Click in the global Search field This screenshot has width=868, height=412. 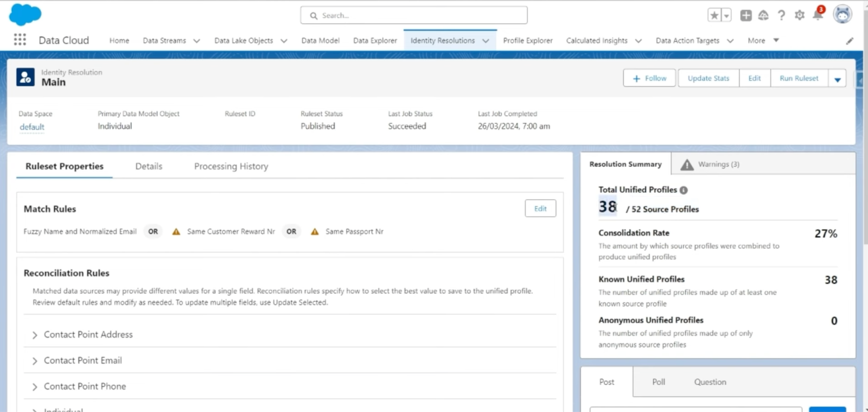(414, 15)
